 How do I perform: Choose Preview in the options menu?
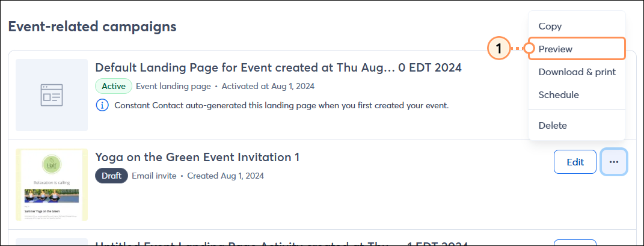pyautogui.click(x=577, y=49)
